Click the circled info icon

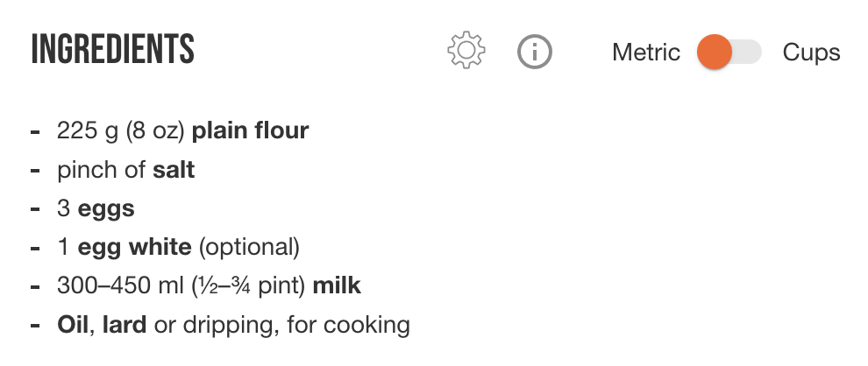point(534,52)
